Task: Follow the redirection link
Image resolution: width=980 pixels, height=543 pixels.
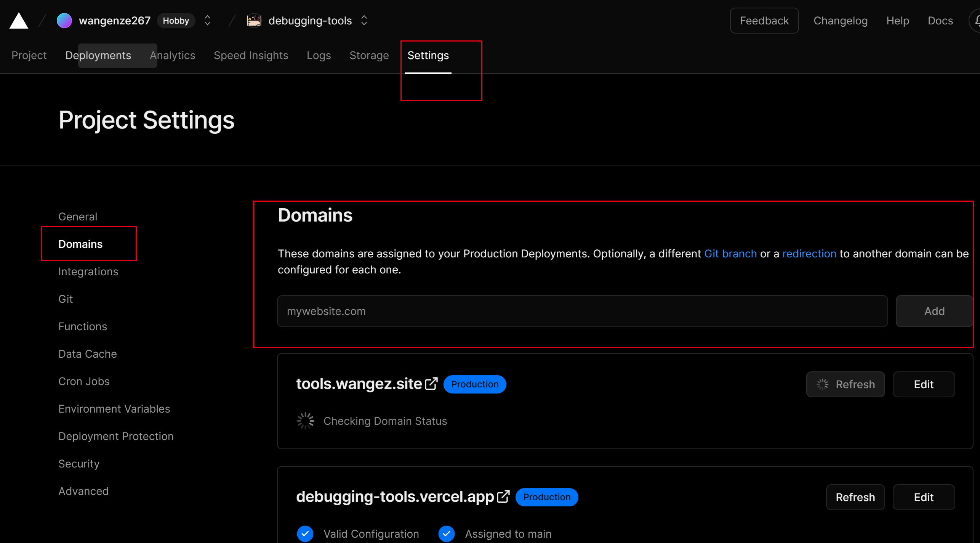Action: pos(809,254)
